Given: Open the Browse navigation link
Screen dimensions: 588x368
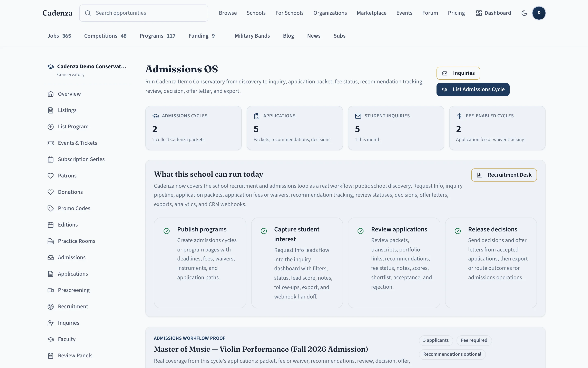Looking at the screenshot, I should [x=228, y=13].
